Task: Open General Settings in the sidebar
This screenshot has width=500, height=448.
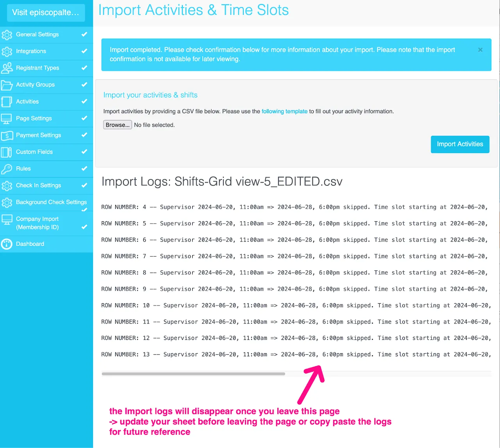Action: click(x=46, y=35)
